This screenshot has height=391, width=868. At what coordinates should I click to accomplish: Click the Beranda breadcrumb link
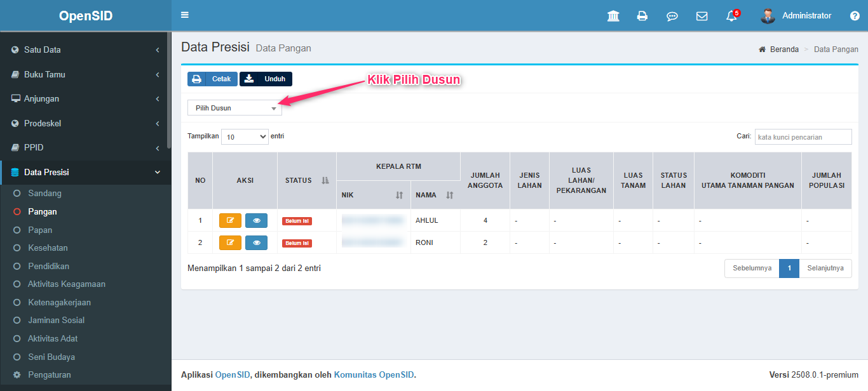[784, 50]
